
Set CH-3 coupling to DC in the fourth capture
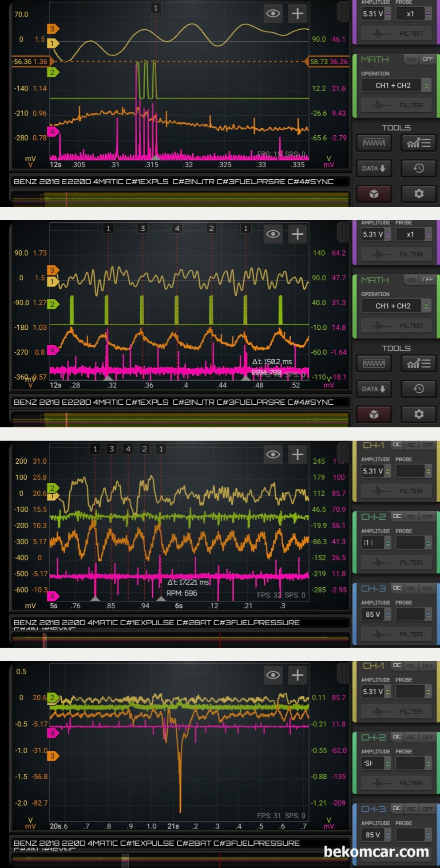click(397, 809)
